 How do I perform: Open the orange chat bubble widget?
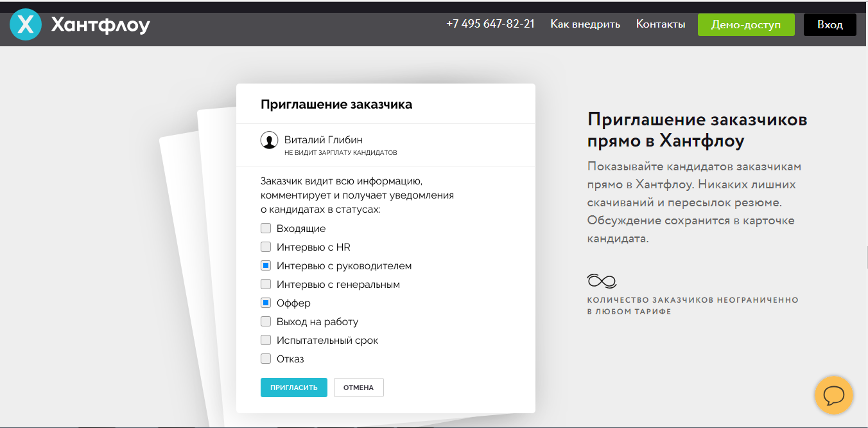(833, 395)
